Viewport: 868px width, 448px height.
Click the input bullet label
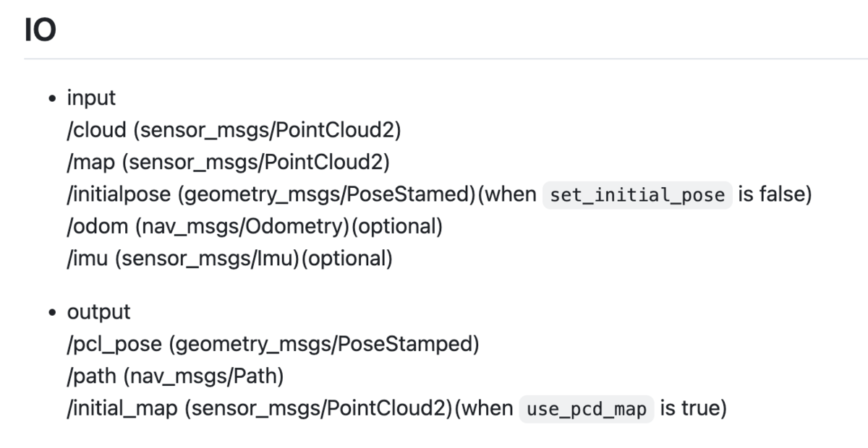point(91,98)
